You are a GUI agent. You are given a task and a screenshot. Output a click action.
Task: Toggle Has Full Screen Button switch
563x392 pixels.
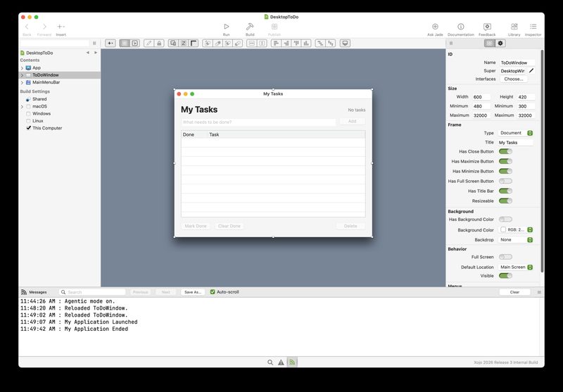pyautogui.click(x=505, y=181)
